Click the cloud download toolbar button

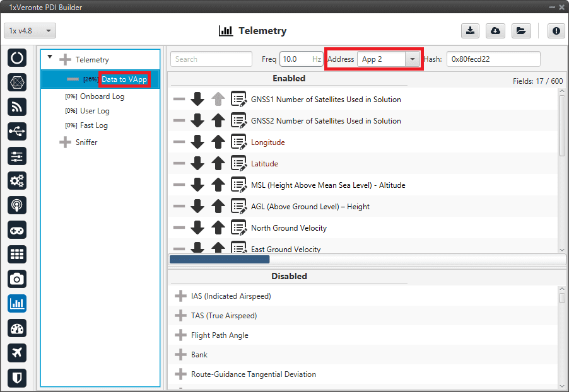(x=495, y=31)
